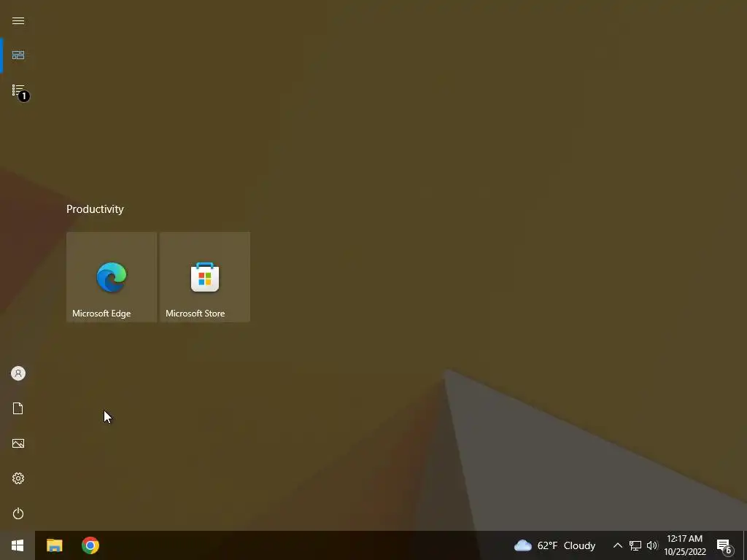Image resolution: width=747 pixels, height=560 pixels.
Task: Open the clock showing 12:17 AM
Action: [685, 545]
